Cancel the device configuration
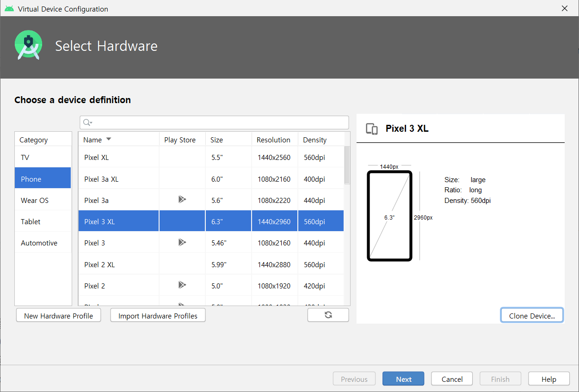 click(x=452, y=379)
